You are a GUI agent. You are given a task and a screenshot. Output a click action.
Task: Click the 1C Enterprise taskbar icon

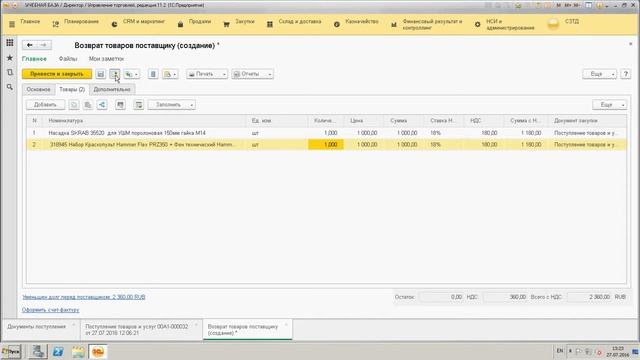98,351
